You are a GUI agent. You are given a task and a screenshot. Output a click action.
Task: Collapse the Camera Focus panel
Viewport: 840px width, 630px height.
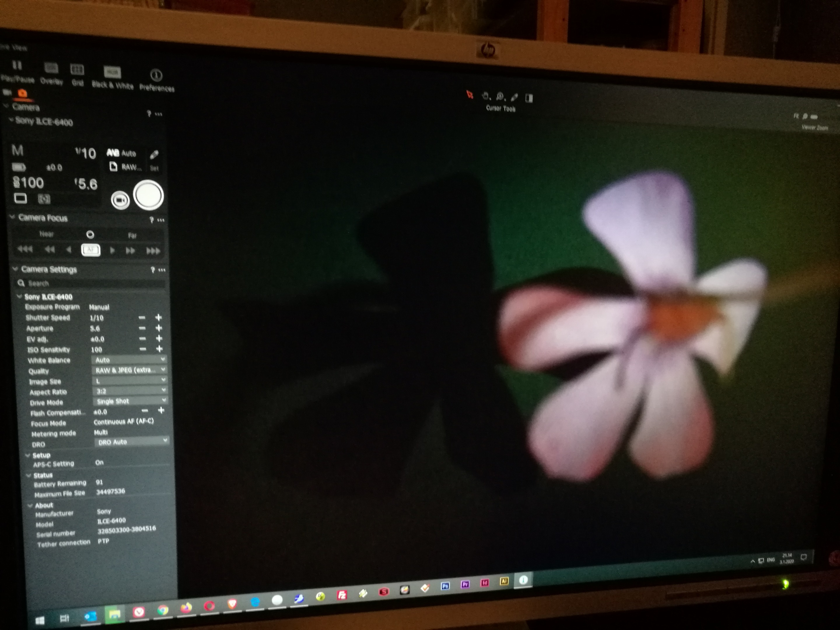[x=13, y=217]
